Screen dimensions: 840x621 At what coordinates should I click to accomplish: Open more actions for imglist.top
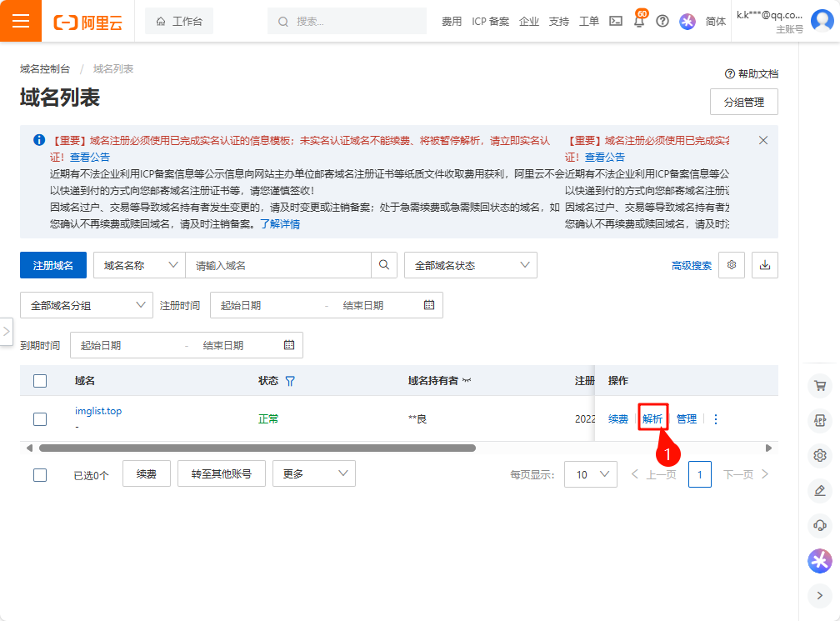click(x=716, y=419)
